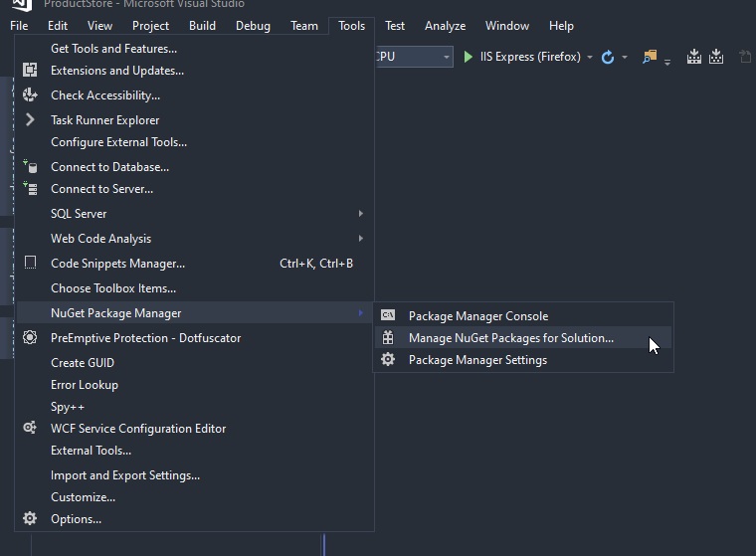756x556 pixels.
Task: Click the Find in Files folder icon
Action: 650,57
